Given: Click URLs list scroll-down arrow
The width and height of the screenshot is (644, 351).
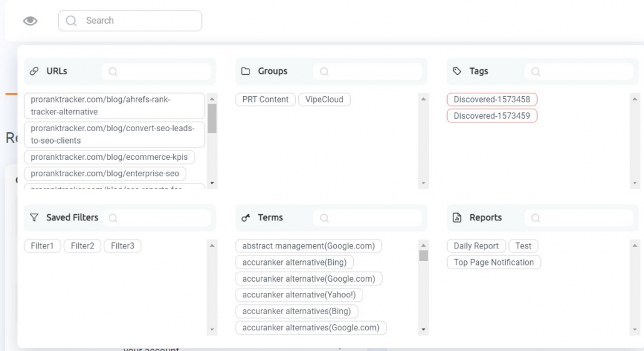Looking at the screenshot, I should tap(212, 183).
